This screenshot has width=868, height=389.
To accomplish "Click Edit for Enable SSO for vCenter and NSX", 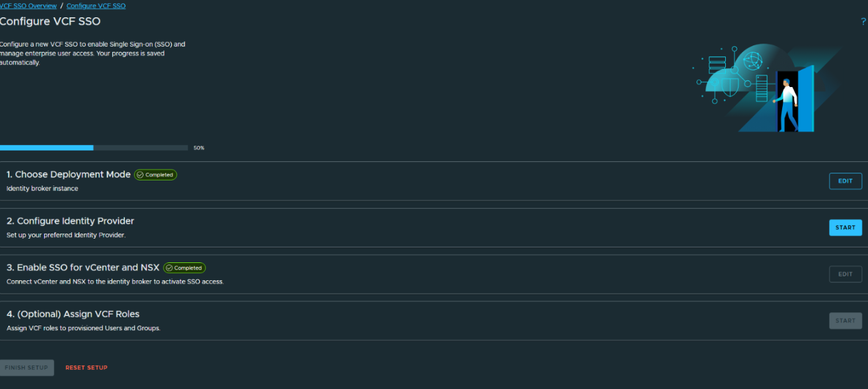I will click(846, 274).
